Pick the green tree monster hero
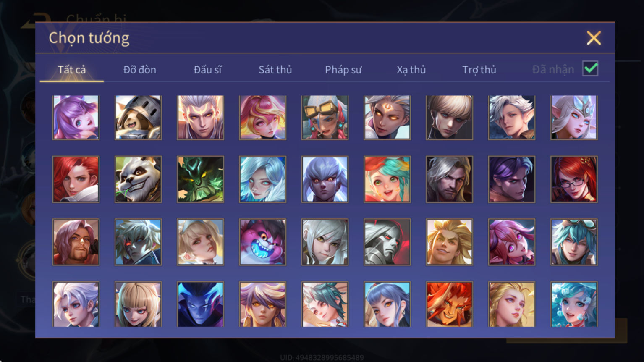This screenshot has width=644, height=362. pos(200,179)
